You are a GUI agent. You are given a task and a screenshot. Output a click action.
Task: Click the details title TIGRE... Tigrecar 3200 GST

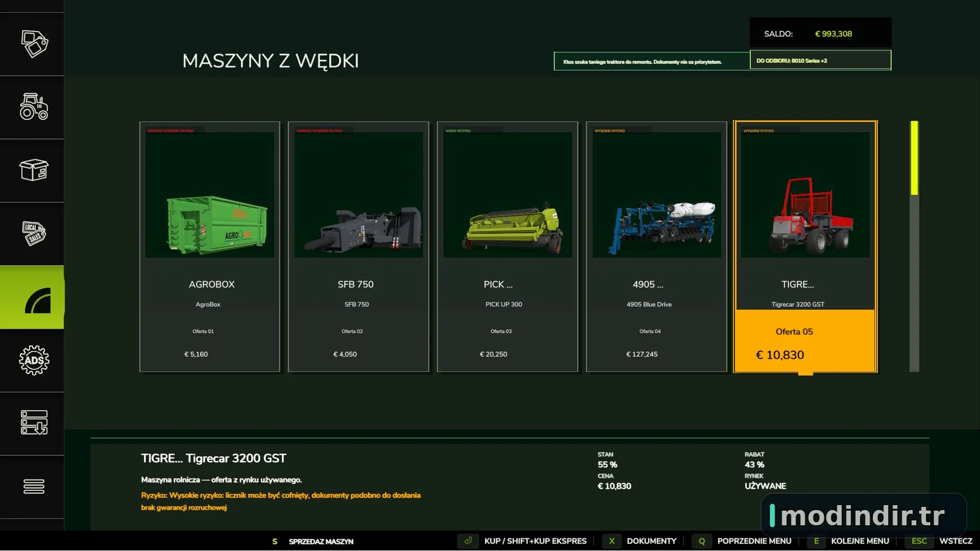pyautogui.click(x=214, y=459)
